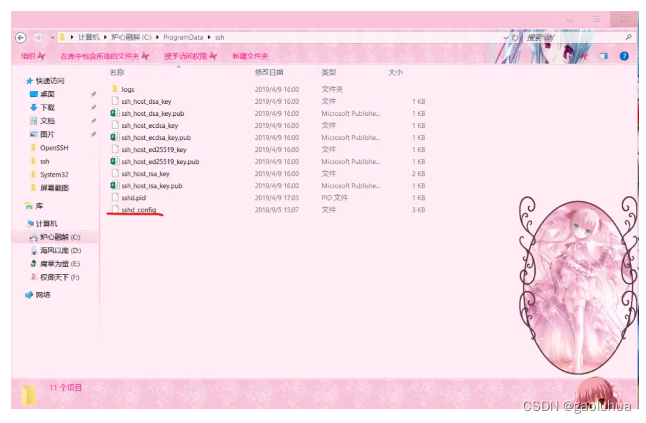
Task: Select the D drive in navigation pane
Action: 60,250
